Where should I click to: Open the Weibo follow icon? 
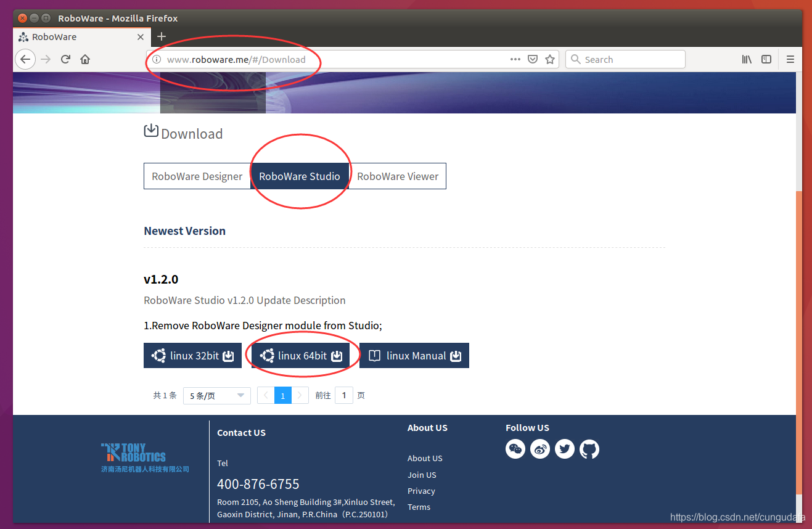coord(540,449)
